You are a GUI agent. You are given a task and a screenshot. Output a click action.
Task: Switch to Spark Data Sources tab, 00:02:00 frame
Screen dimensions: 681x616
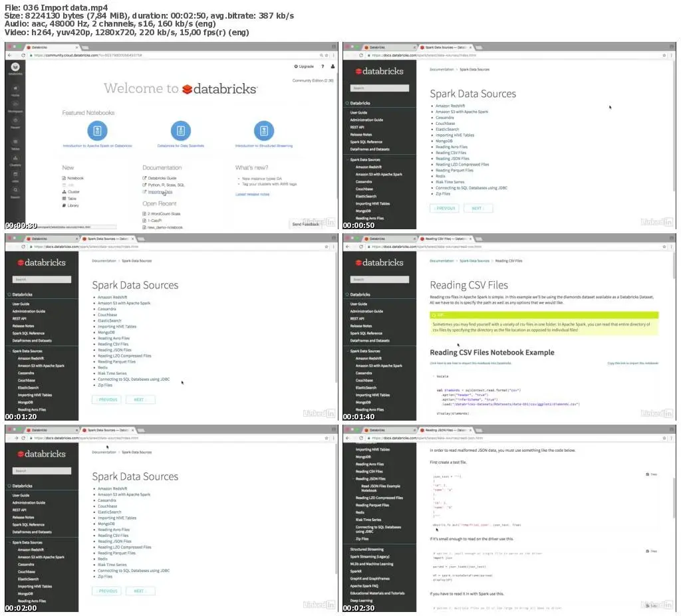point(108,430)
